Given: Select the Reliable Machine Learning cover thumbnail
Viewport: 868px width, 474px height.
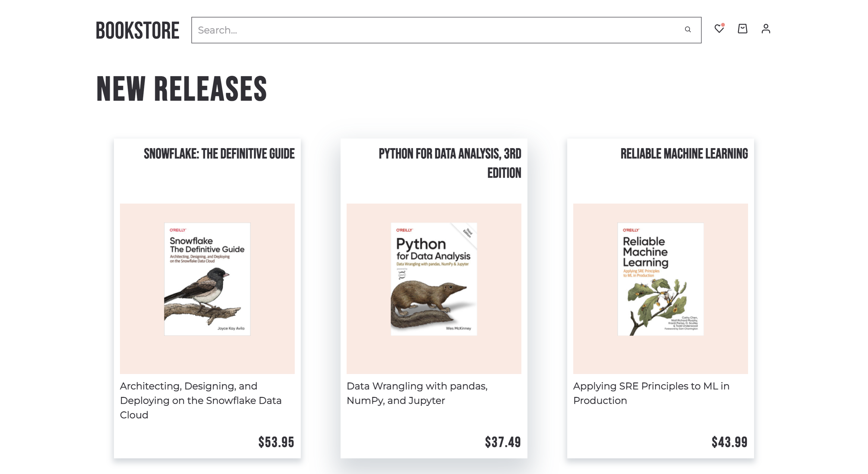Looking at the screenshot, I should [660, 279].
